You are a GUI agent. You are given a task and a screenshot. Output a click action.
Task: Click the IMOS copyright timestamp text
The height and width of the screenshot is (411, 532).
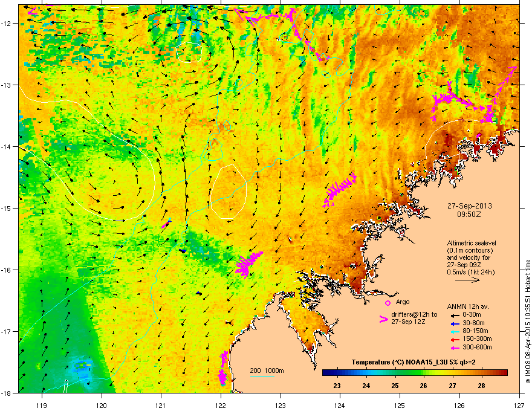(528, 322)
